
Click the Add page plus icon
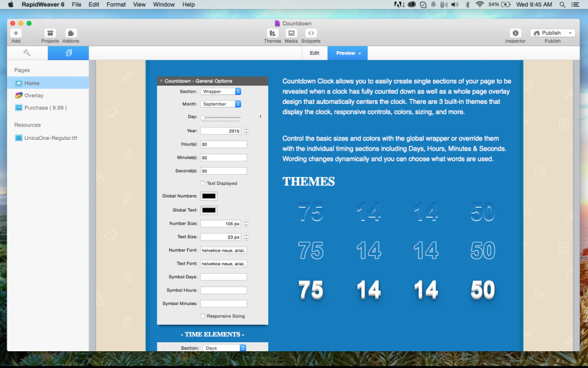(16, 33)
